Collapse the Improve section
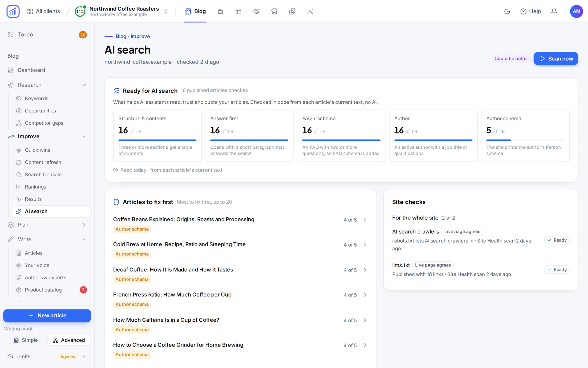The height and width of the screenshot is (368, 588). pyautogui.click(x=84, y=136)
